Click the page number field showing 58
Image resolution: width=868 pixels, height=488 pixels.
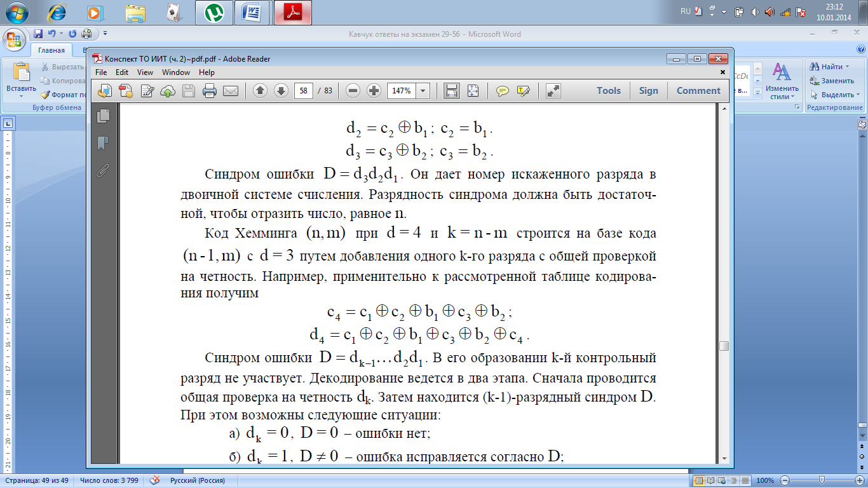click(304, 91)
